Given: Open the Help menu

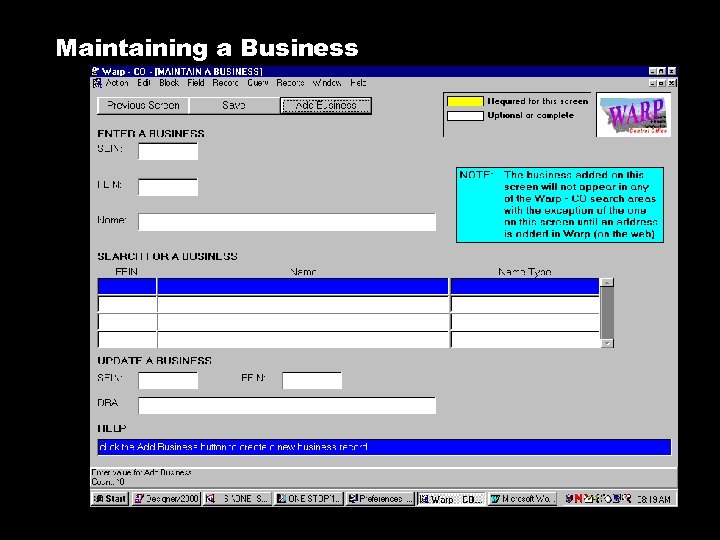Looking at the screenshot, I should tap(358, 83).
